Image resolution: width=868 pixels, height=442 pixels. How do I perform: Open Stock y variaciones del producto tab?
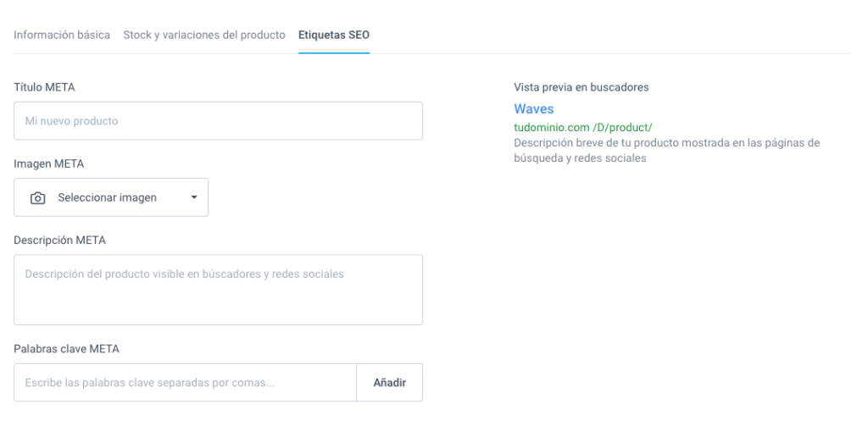coord(204,35)
